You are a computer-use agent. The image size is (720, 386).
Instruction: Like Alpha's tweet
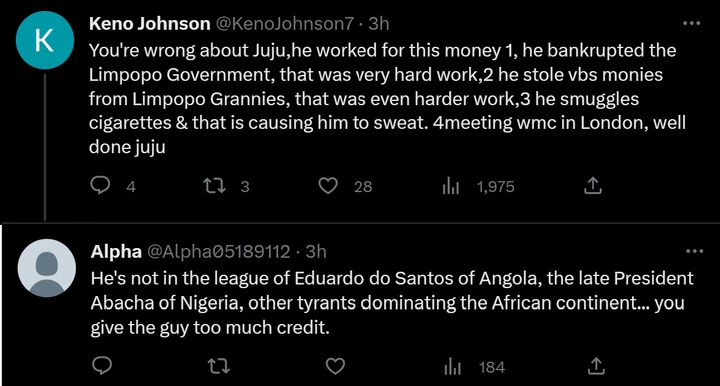[335, 366]
